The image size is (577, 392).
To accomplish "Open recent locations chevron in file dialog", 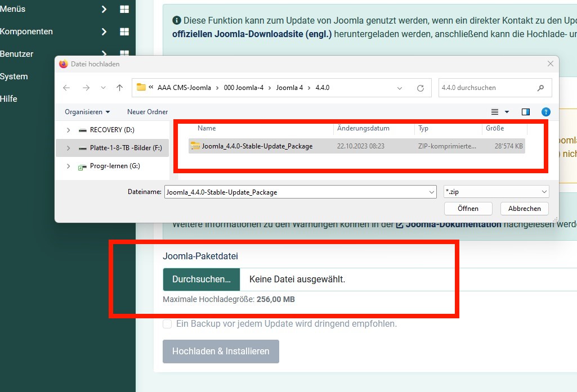I will (103, 88).
